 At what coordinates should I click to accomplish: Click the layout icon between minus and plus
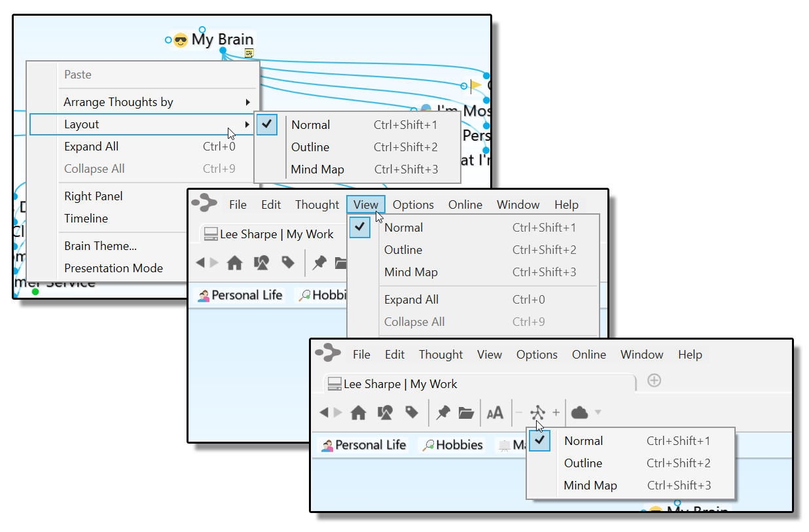pos(537,412)
